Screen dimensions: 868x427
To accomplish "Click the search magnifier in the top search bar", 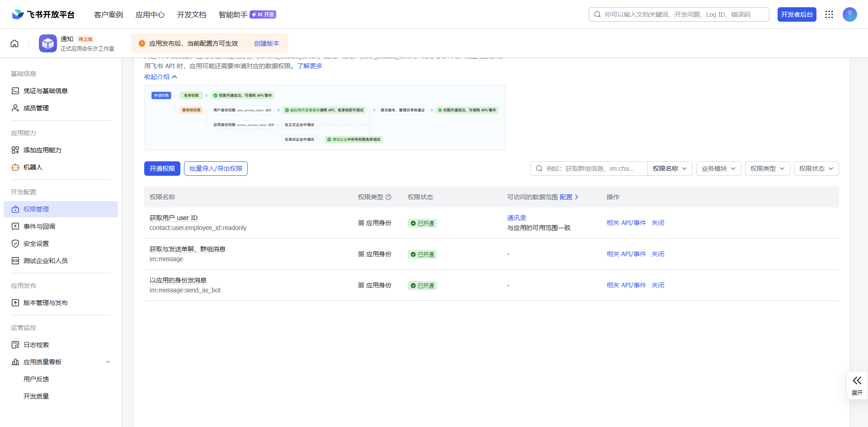I will tap(597, 14).
